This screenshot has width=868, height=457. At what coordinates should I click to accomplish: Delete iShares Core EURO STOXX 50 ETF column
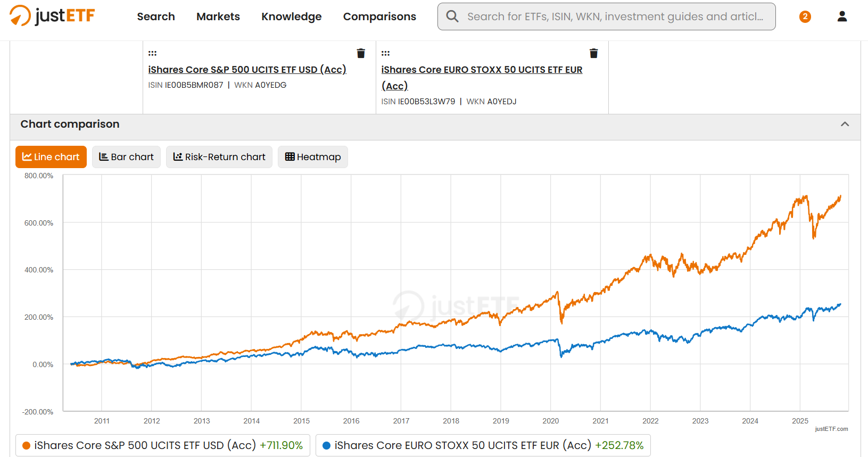(594, 53)
